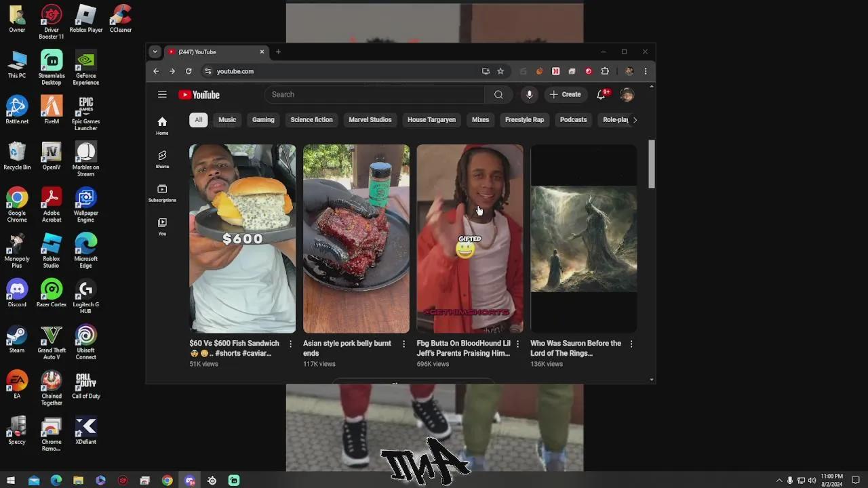Bookmark this page with the star icon
Screen dimensions: 868x488
pyautogui.click(x=500, y=71)
